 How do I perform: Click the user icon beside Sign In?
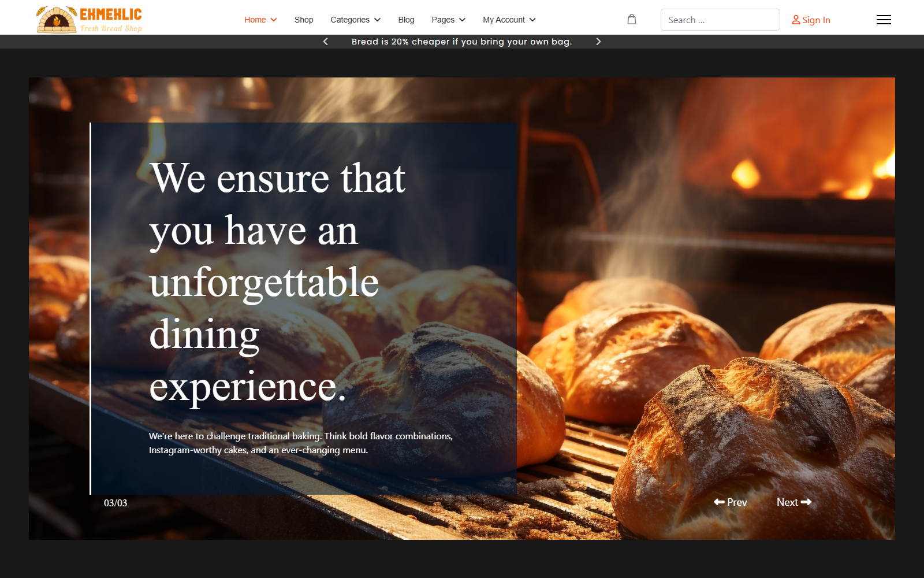click(x=796, y=20)
